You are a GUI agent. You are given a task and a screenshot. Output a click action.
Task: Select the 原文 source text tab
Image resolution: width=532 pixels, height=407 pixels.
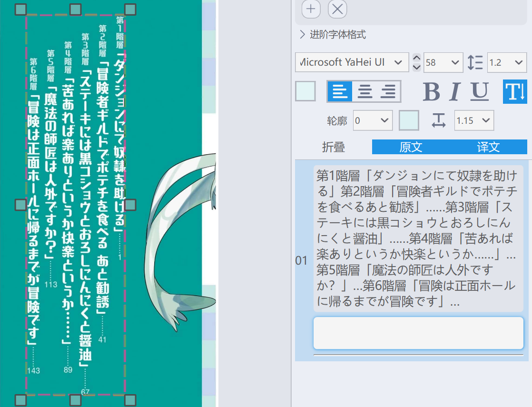click(410, 147)
